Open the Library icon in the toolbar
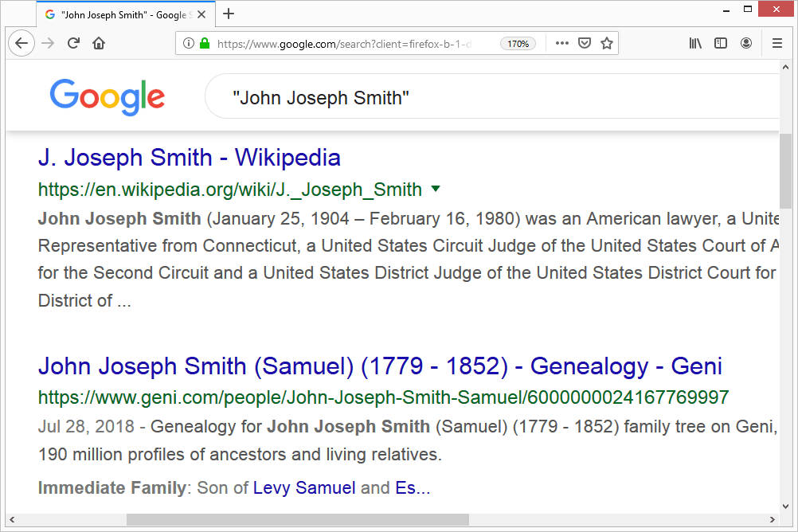Screen dimensions: 798x532 (694, 43)
